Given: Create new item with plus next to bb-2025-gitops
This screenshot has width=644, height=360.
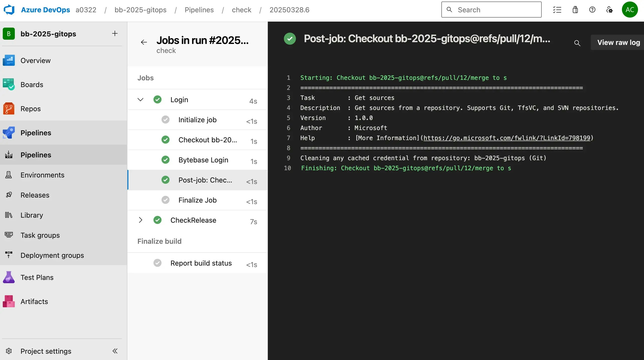Looking at the screenshot, I should tap(115, 33).
